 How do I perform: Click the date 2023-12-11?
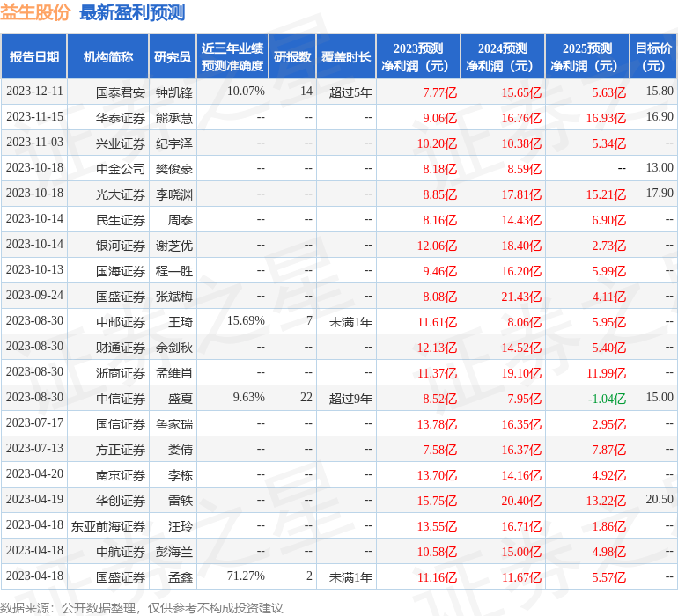[x=34, y=92]
